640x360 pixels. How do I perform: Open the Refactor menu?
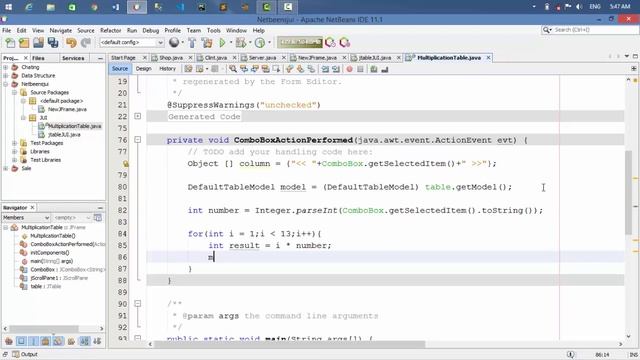click(x=111, y=30)
